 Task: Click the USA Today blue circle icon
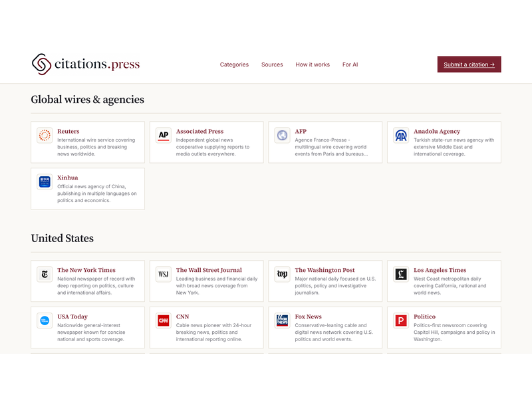pyautogui.click(x=45, y=321)
